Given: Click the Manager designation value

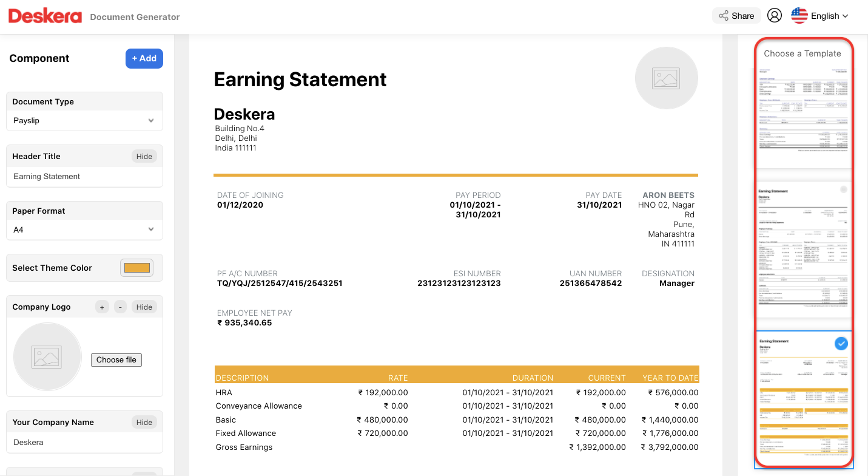Looking at the screenshot, I should tap(677, 284).
